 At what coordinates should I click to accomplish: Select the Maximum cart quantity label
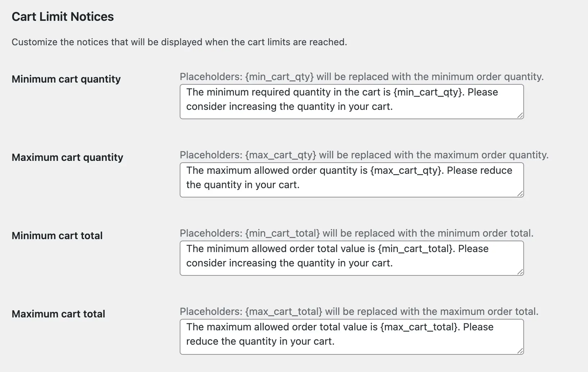tap(67, 157)
